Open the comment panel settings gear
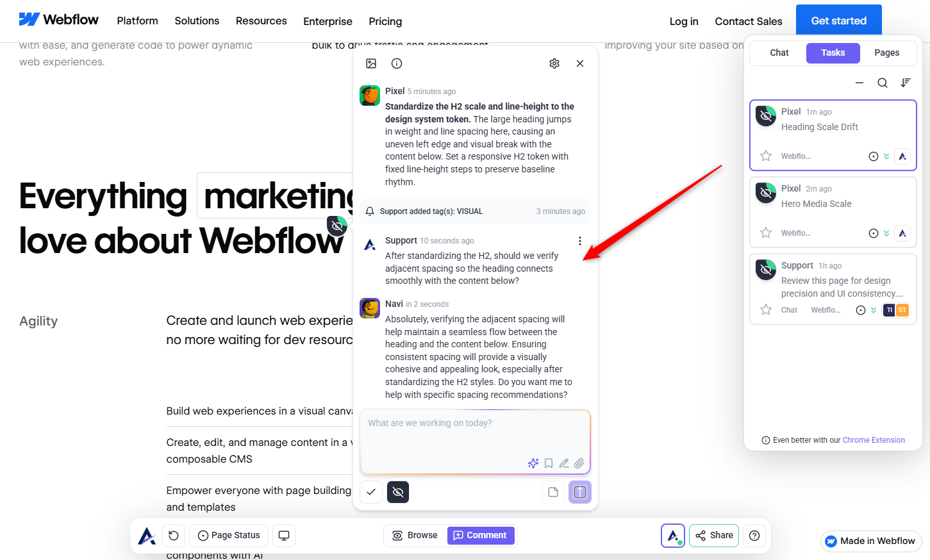The height and width of the screenshot is (560, 930). (x=554, y=63)
